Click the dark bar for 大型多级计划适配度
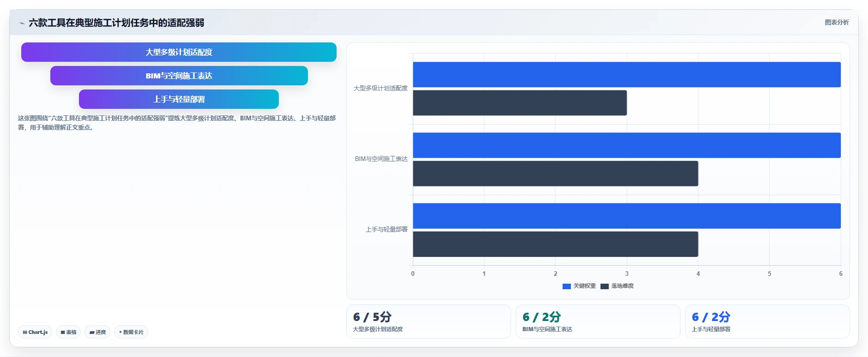Screen dimensions: 868x357 (x=520, y=103)
